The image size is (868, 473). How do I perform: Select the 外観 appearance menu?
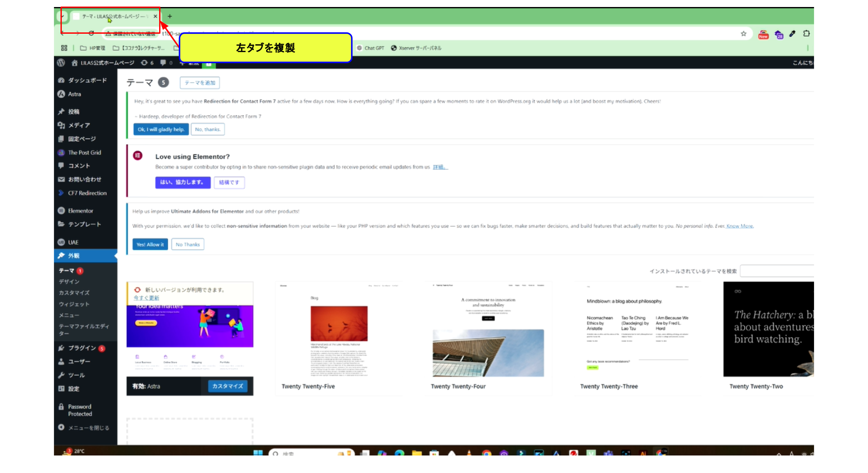[86, 255]
